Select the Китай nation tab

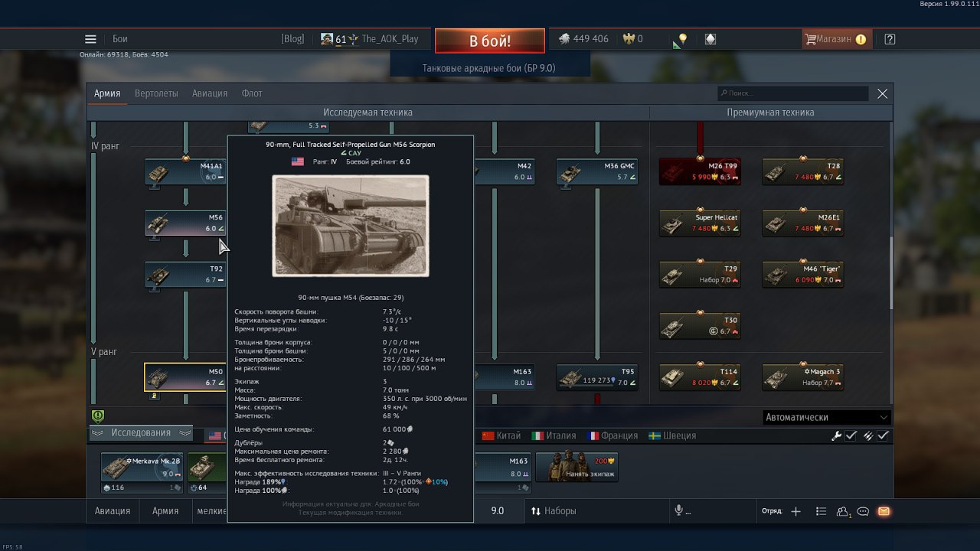tap(501, 435)
